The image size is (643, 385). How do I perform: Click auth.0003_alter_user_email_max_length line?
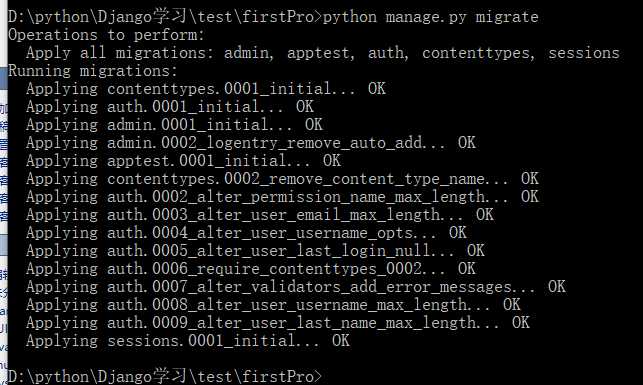tap(260, 215)
